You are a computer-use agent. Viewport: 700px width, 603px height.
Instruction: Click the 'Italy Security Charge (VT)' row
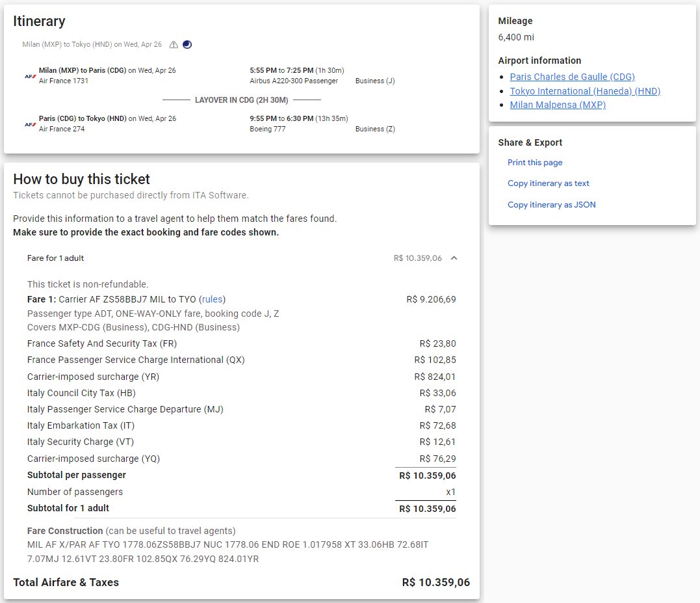(x=242, y=442)
